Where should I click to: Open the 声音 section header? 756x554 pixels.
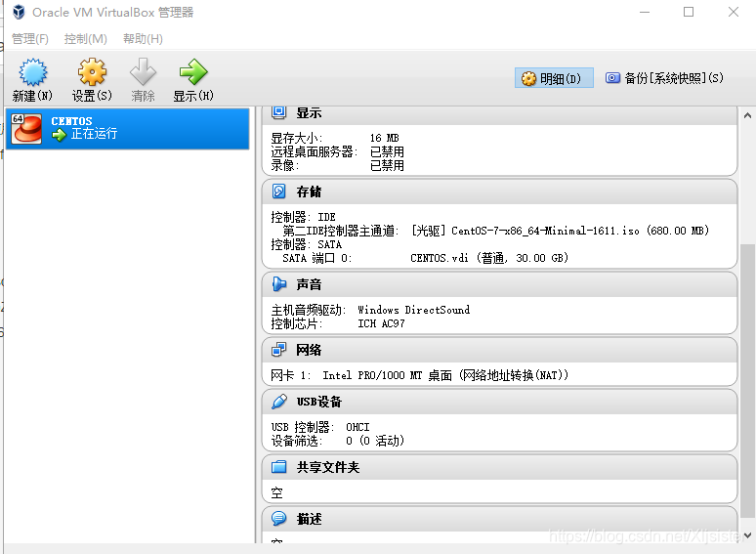499,284
